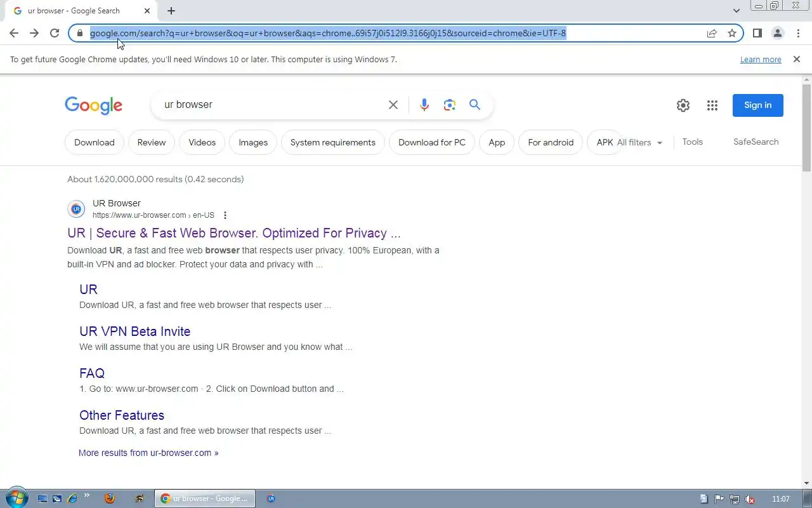Switch to Videos results
The width and height of the screenshot is (812, 508).
202,142
